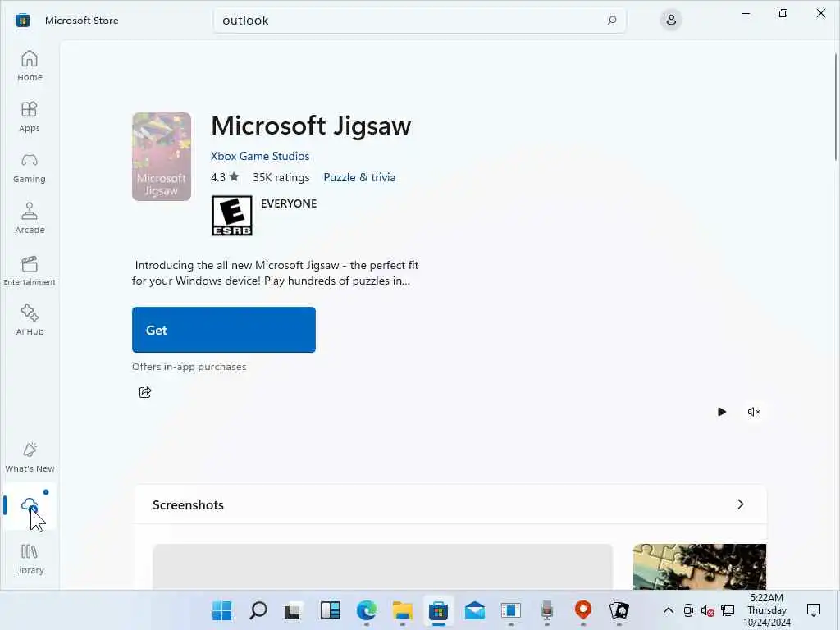Expand the Screenshots section chevron

741,504
